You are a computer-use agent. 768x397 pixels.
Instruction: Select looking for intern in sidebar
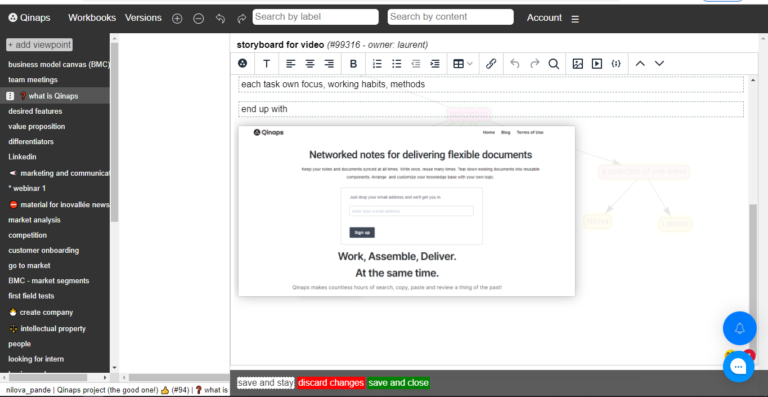click(36, 359)
